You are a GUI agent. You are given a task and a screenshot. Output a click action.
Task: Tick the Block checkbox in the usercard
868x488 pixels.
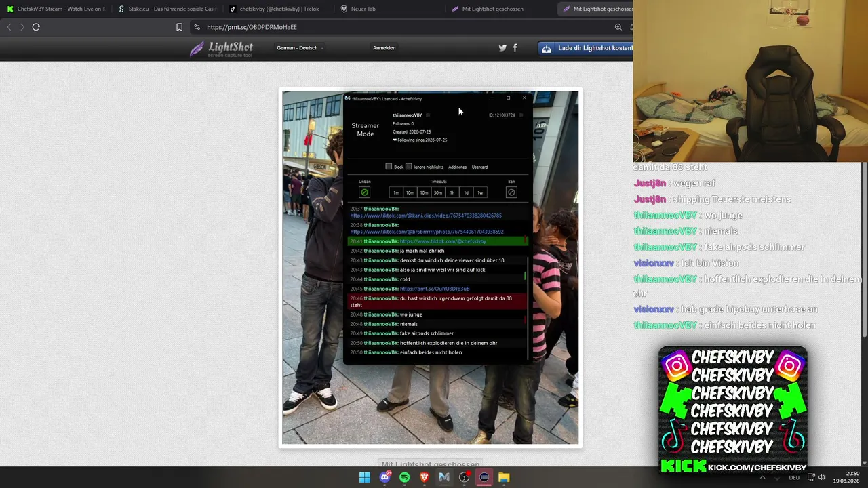389,167
